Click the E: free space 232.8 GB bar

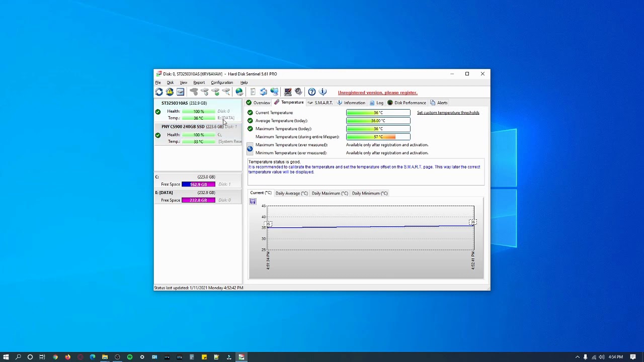198,200
